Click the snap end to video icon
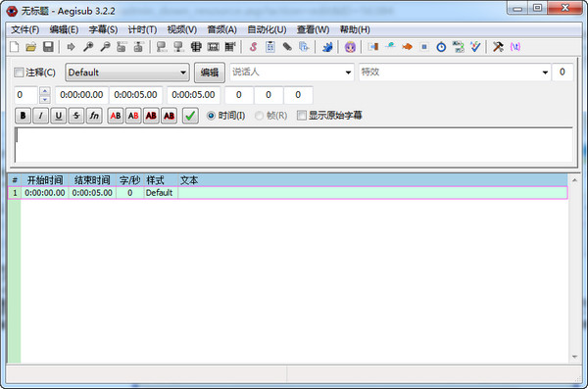Viewport: 588px width, 389px height. point(178,47)
